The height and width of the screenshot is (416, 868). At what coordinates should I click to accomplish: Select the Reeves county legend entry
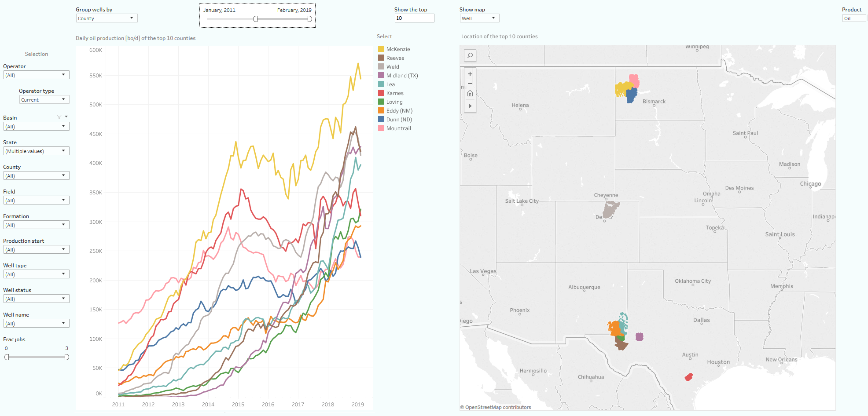pyautogui.click(x=395, y=58)
